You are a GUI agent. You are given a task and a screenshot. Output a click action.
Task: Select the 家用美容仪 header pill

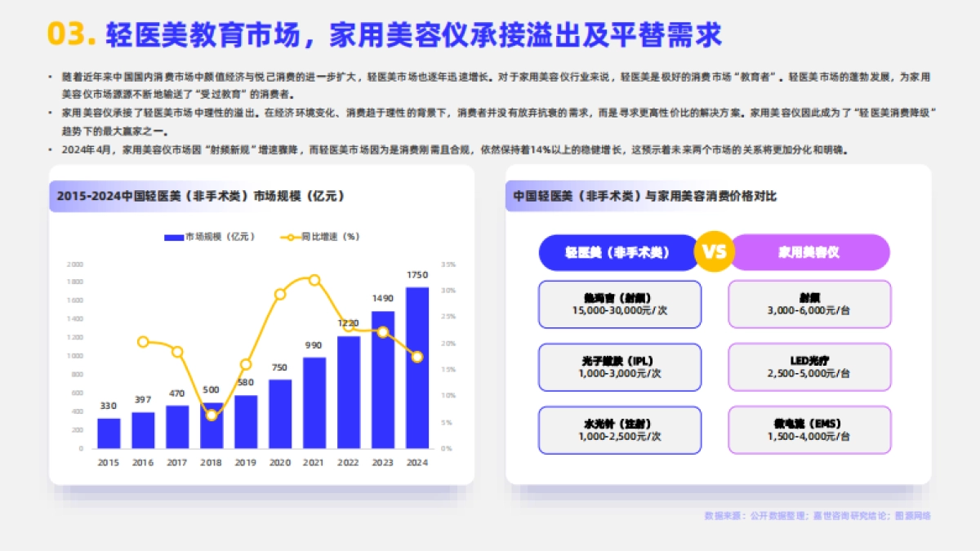(x=813, y=252)
